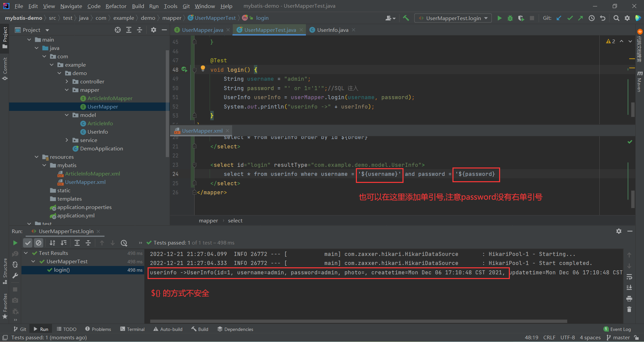Open Run panel settings gear
The image size is (644, 342).
tap(619, 231)
